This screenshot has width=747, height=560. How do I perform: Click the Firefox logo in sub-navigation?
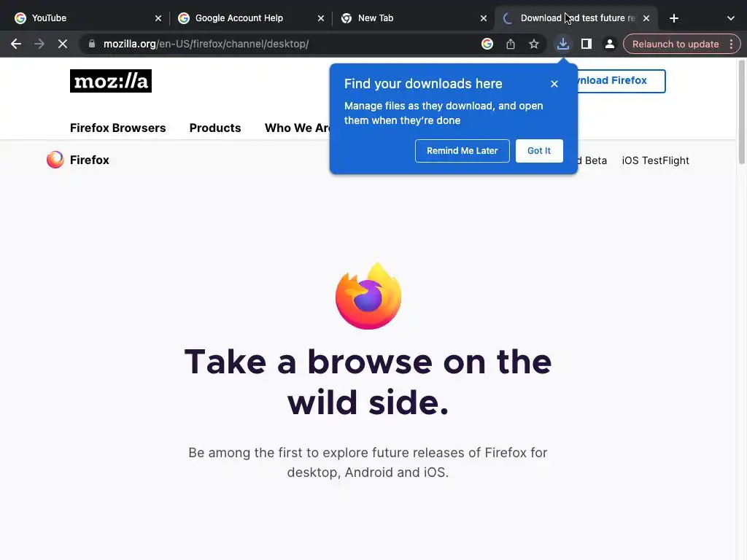tap(55, 160)
